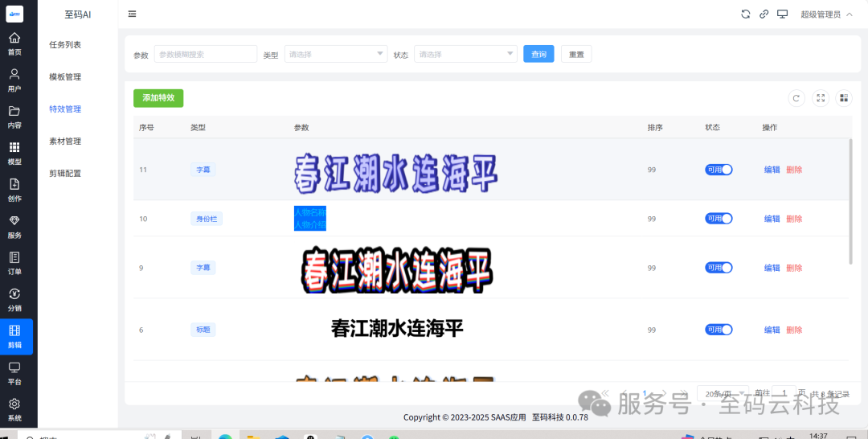Click the 类型 column header
Screen dimensions: 868x439
coord(198,127)
